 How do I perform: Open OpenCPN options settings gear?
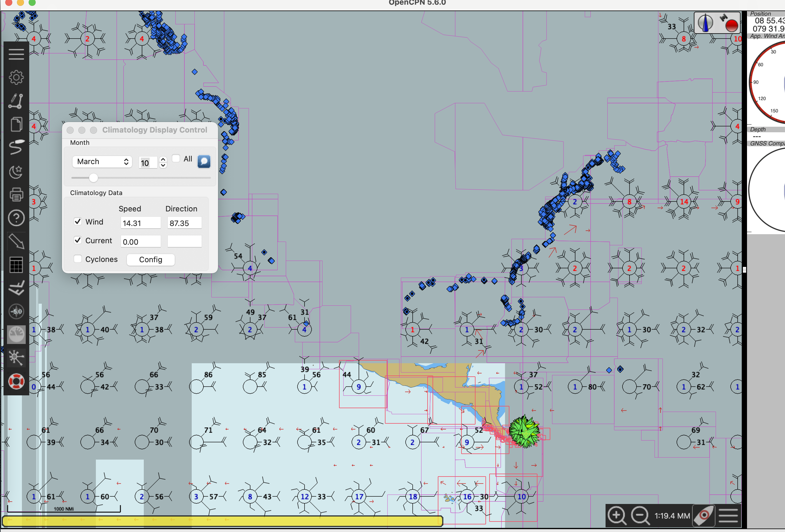pos(16,77)
